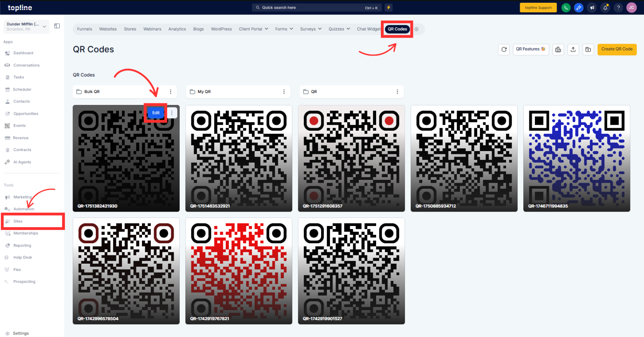Image resolution: width=644 pixels, height=337 pixels.
Task: Open Tasks in the sidebar
Action: [19, 77]
